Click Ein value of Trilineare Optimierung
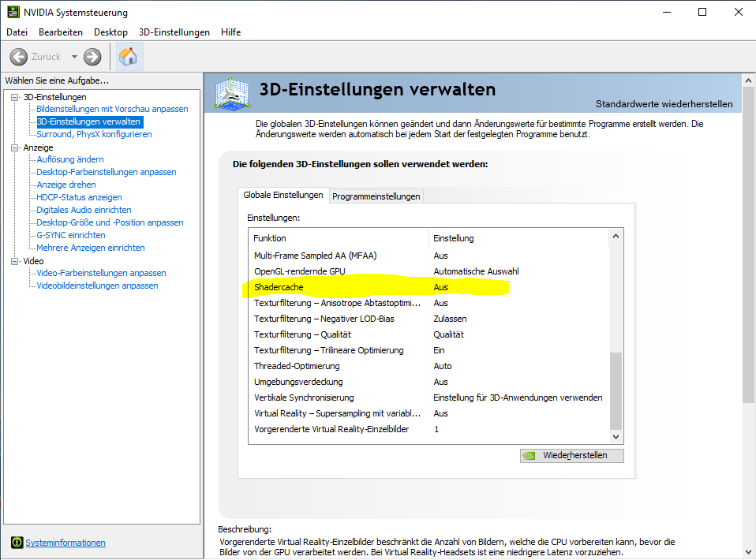This screenshot has width=756, height=560. 439,350
